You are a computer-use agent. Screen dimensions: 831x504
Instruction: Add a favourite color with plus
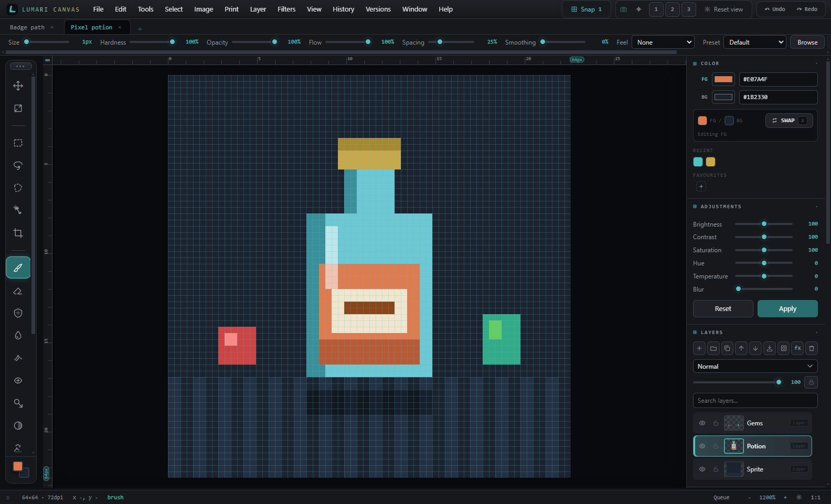(x=701, y=187)
